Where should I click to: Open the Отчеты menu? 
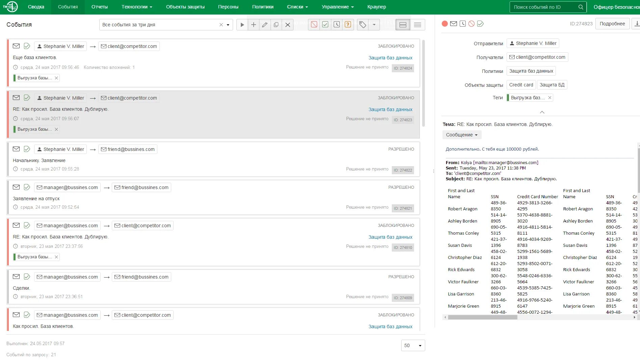(x=100, y=7)
